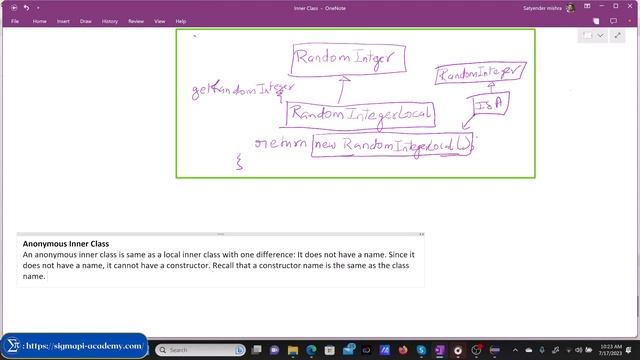
Task: Click the note container top handle
Action: (220, 234)
